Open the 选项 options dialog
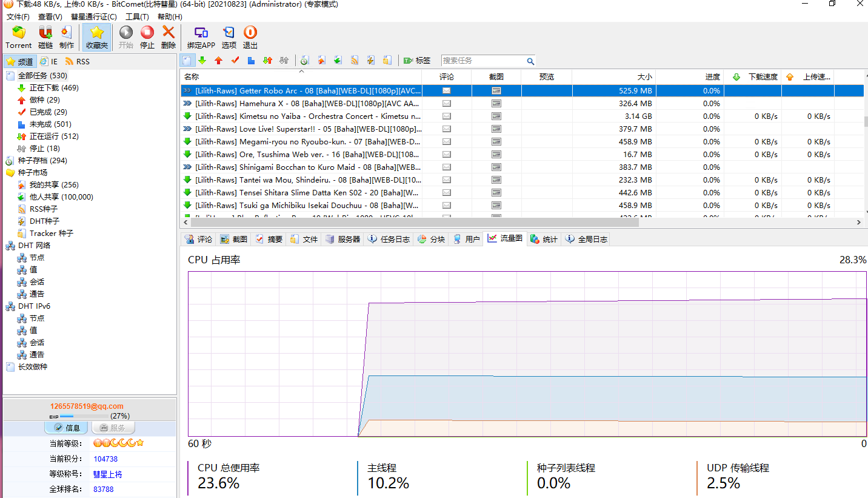 (x=229, y=37)
